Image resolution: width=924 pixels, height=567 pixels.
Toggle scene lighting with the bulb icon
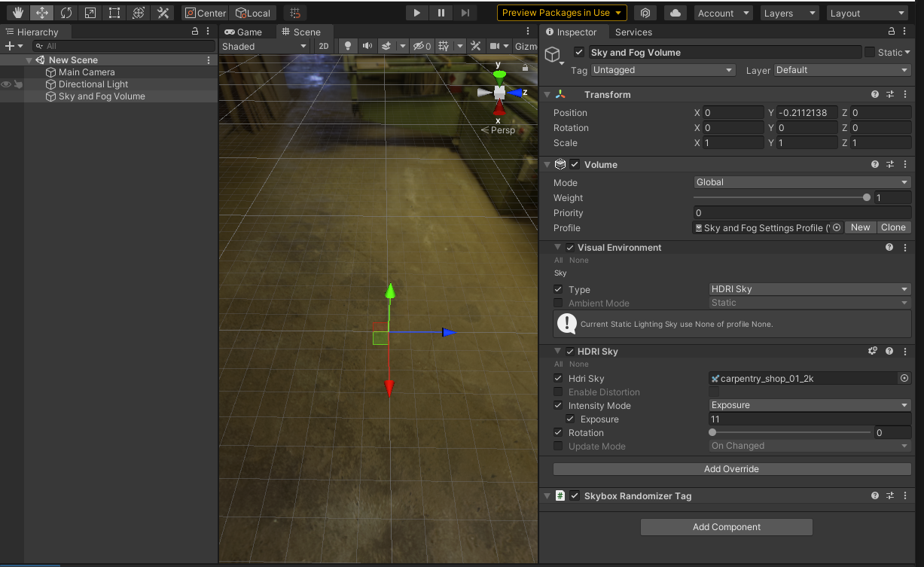point(346,46)
